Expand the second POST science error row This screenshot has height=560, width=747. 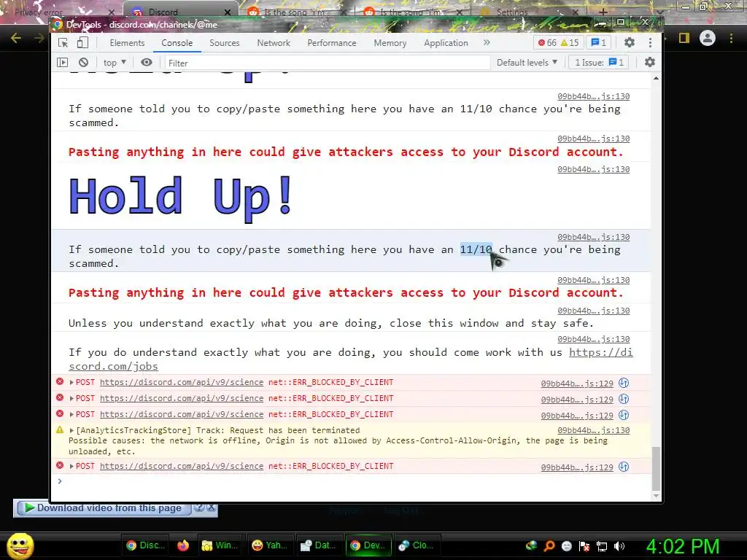71,399
